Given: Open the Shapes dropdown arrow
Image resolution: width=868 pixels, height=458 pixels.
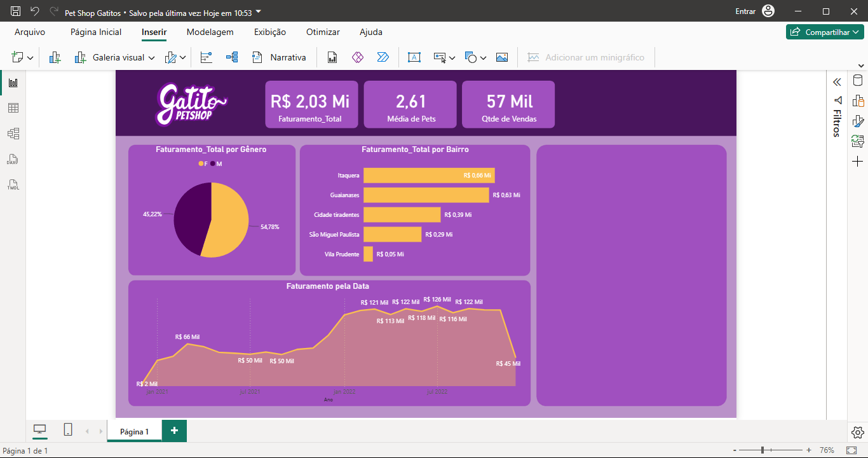Looking at the screenshot, I should (483, 58).
